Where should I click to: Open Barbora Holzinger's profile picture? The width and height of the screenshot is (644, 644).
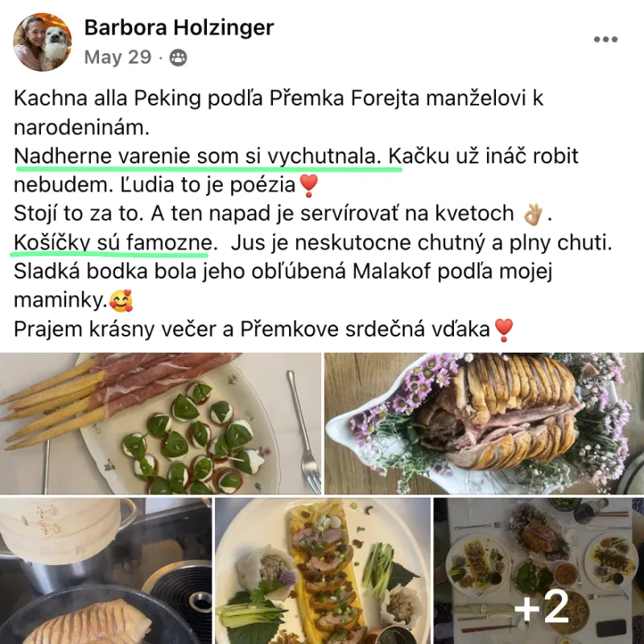click(43, 42)
